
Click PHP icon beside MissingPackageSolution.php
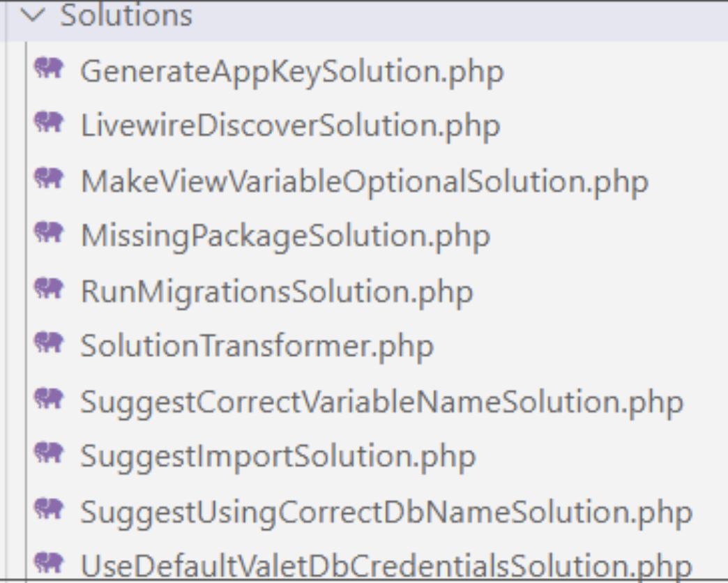[49, 233]
